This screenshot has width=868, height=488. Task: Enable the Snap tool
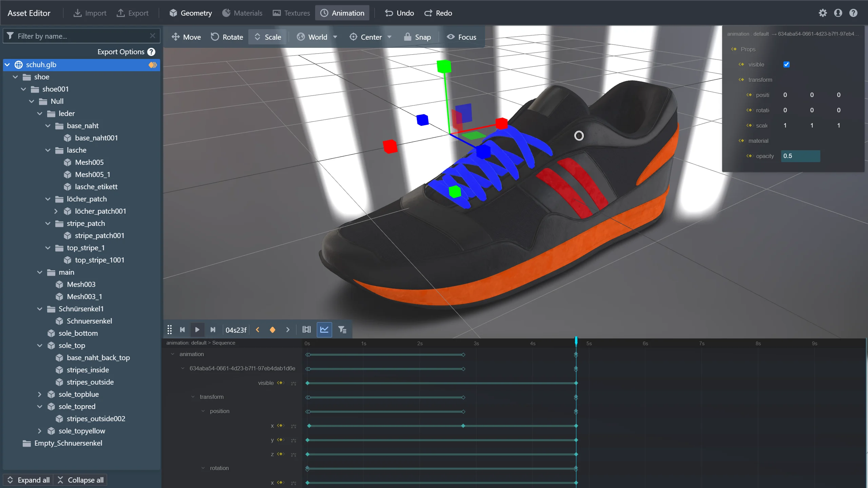pyautogui.click(x=417, y=37)
